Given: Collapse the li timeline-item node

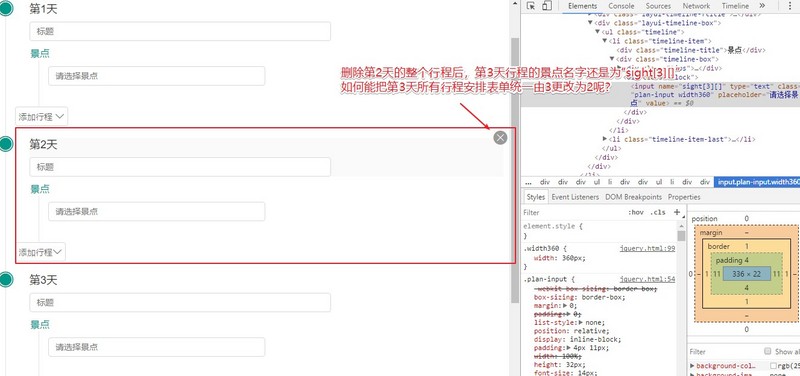Looking at the screenshot, I should (605, 41).
